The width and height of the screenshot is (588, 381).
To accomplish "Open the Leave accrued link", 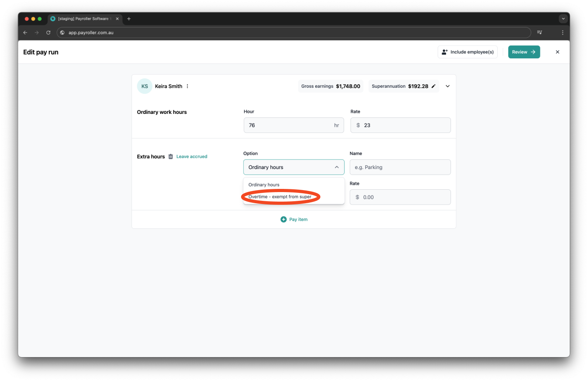I will 192,156.
